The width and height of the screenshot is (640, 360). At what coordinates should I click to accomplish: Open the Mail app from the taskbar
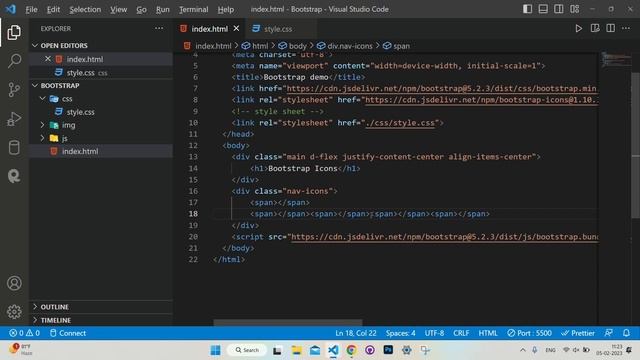315,350
